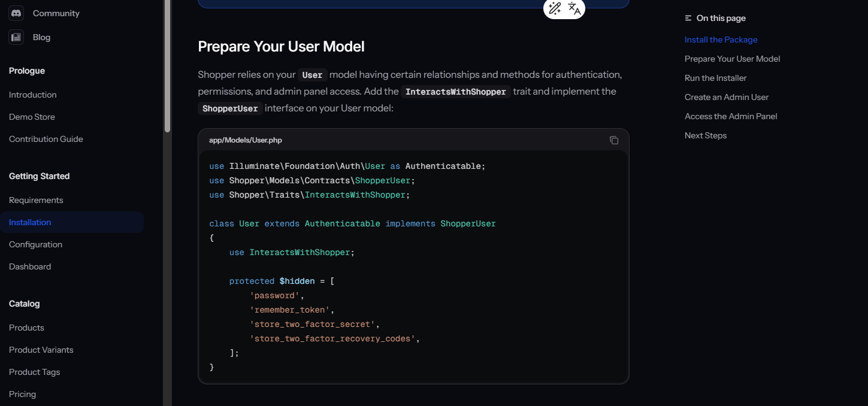Navigate to the Requirements page
Viewport: 868px width, 406px height.
pos(36,200)
